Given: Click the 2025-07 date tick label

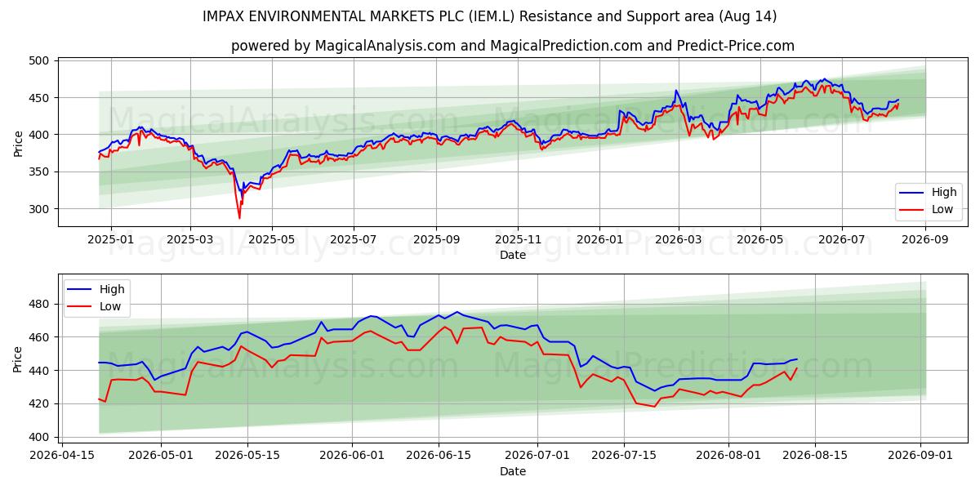Looking at the screenshot, I should (x=354, y=239).
